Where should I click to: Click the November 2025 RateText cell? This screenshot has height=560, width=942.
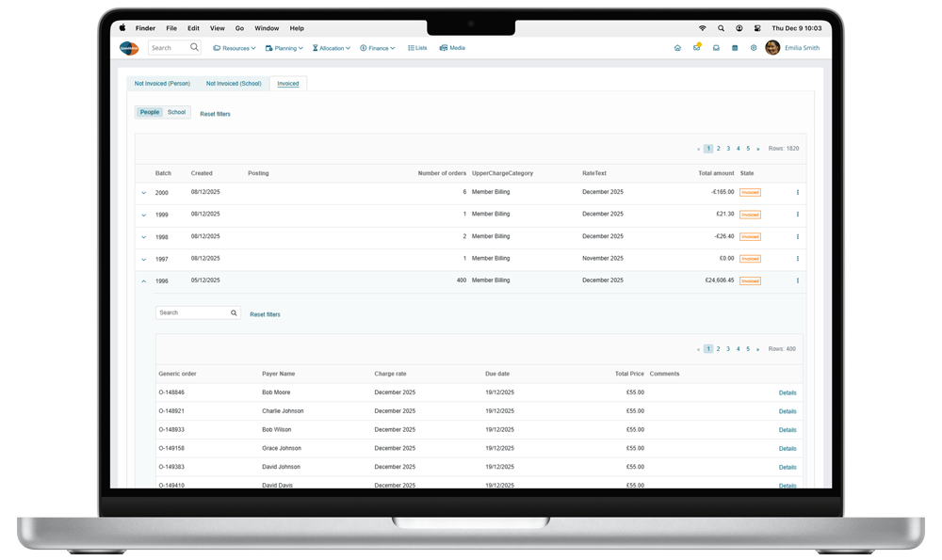(x=603, y=258)
